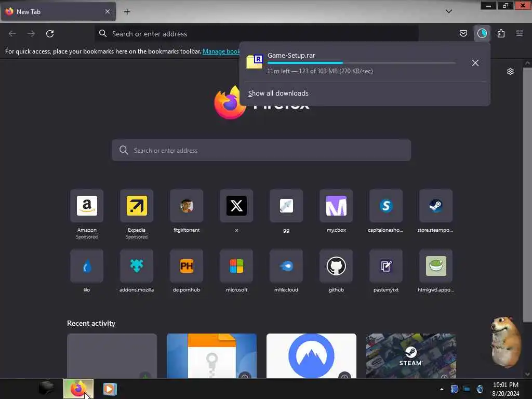532x399 pixels.
Task: Click the Game-Setup.rar download progress bar
Action: pos(362,63)
